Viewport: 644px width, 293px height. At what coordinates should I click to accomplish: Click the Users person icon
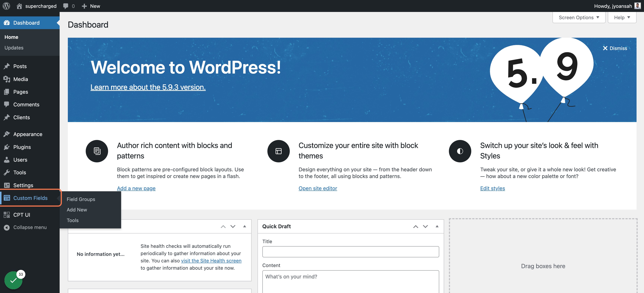tap(7, 160)
